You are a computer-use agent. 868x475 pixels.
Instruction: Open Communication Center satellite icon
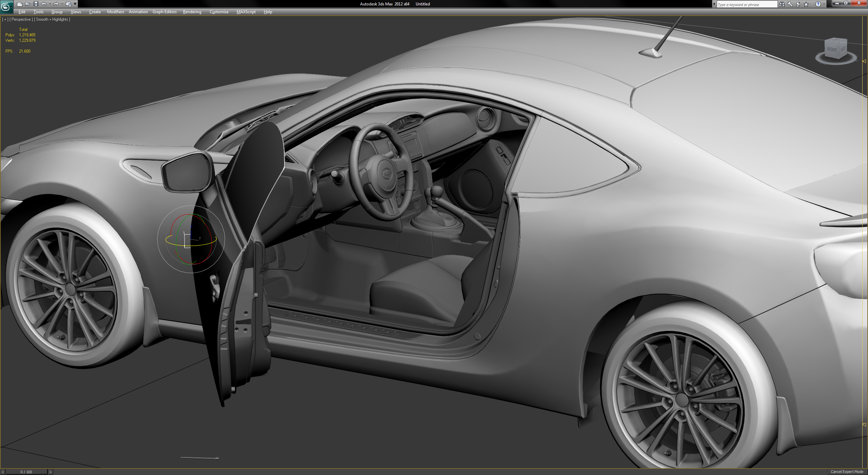(x=798, y=4)
